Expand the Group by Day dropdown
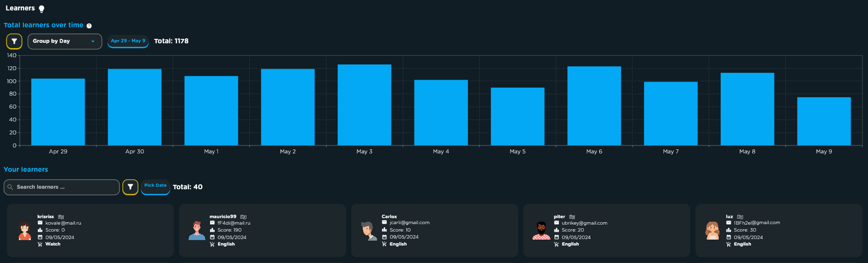This screenshot has height=263, width=868. pos(65,41)
